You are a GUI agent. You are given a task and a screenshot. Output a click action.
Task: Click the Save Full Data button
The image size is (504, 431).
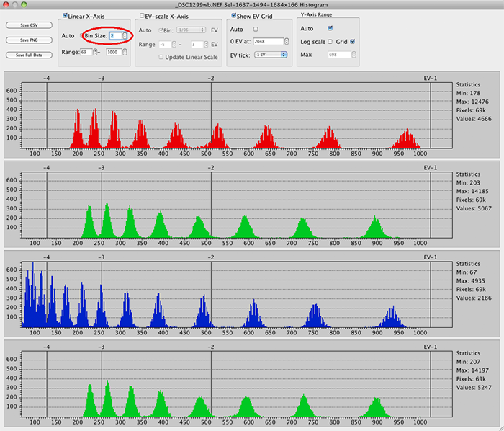point(29,55)
